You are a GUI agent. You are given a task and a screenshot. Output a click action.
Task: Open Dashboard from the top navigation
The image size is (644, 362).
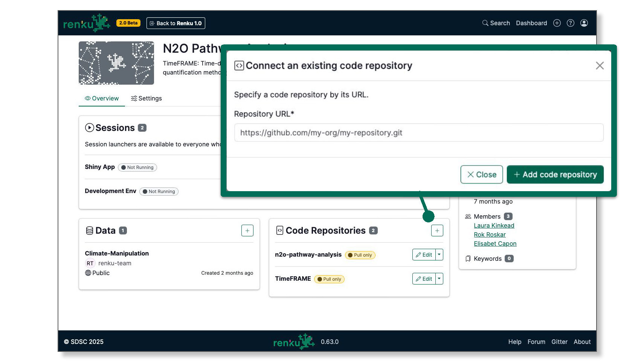click(x=531, y=23)
